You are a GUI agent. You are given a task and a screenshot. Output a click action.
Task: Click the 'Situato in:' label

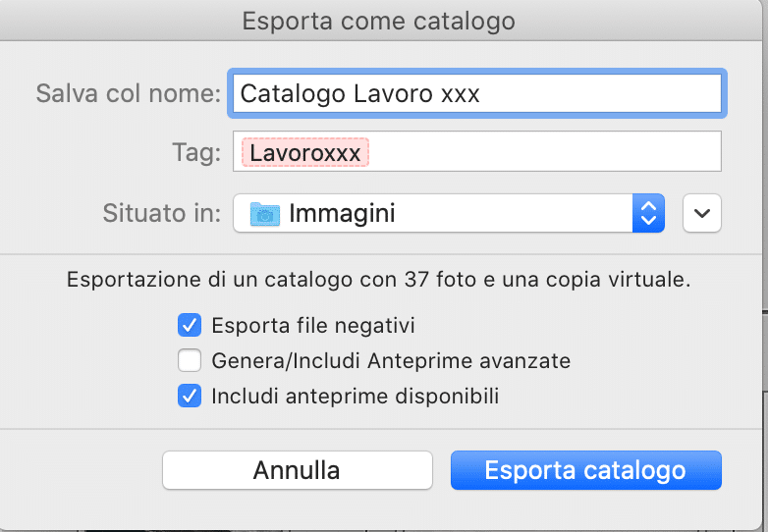162,213
